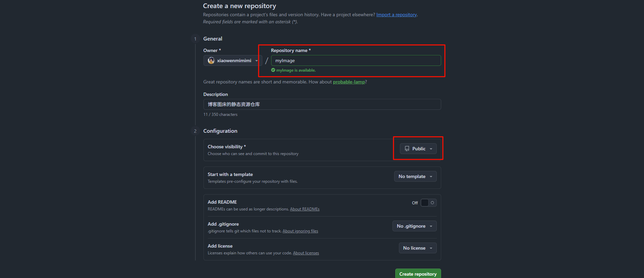Expand the No .gitignore dropdown

point(414,226)
